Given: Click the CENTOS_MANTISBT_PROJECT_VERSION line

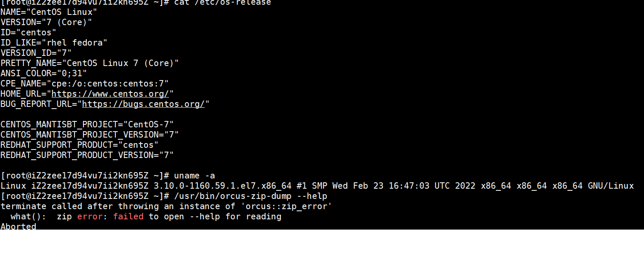Looking at the screenshot, I should pos(90,135).
